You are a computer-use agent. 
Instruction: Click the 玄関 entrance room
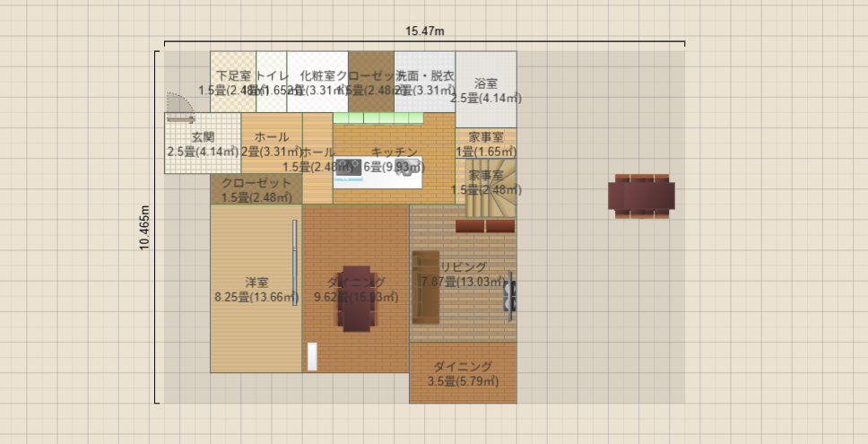pyautogui.click(x=203, y=144)
